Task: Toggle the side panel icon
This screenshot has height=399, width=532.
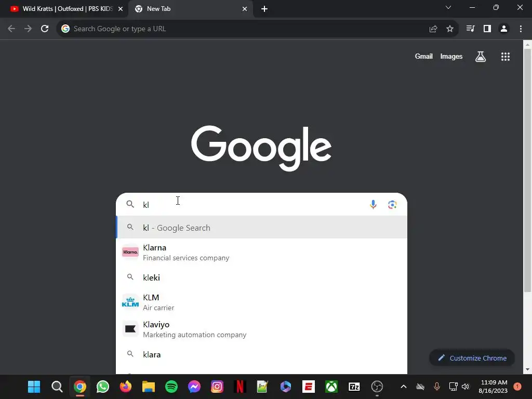Action: [487, 29]
